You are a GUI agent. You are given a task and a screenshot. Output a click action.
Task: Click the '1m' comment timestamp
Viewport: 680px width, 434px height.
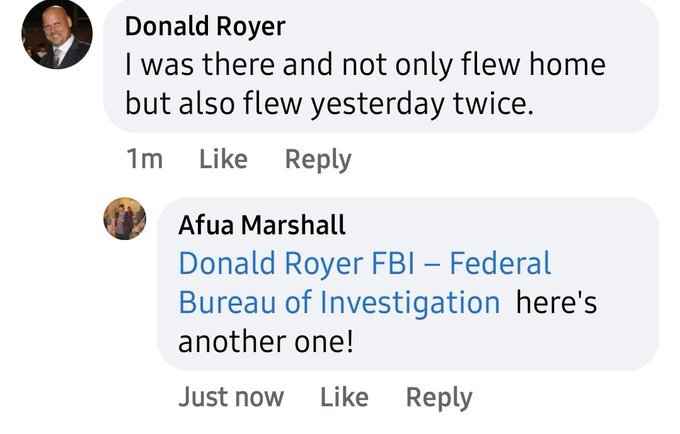coord(145,159)
